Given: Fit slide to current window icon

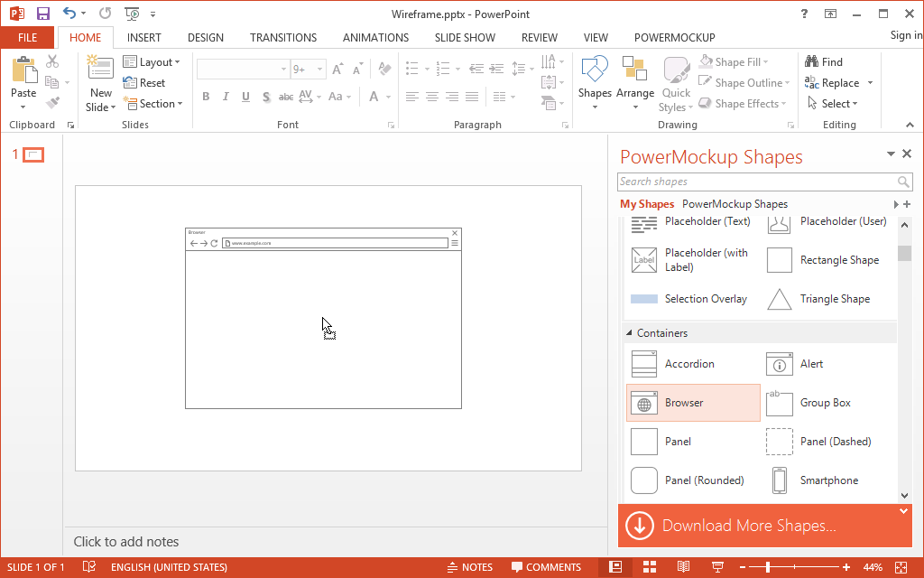Looking at the screenshot, I should pos(901,567).
